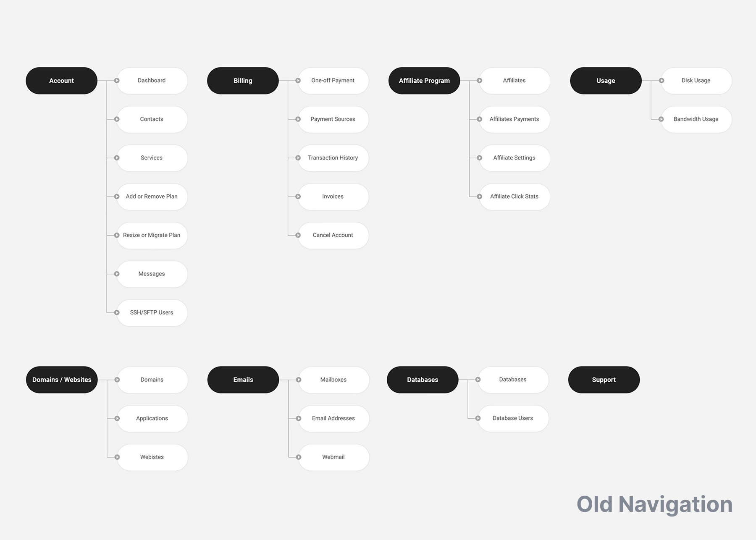Click the arrow marker before Disk Usage
The height and width of the screenshot is (540, 756).
(661, 81)
